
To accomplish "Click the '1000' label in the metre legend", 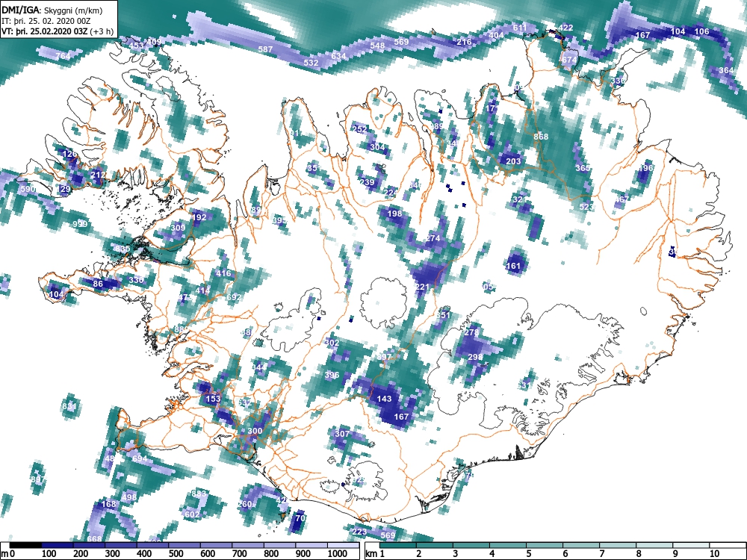I will (337, 554).
